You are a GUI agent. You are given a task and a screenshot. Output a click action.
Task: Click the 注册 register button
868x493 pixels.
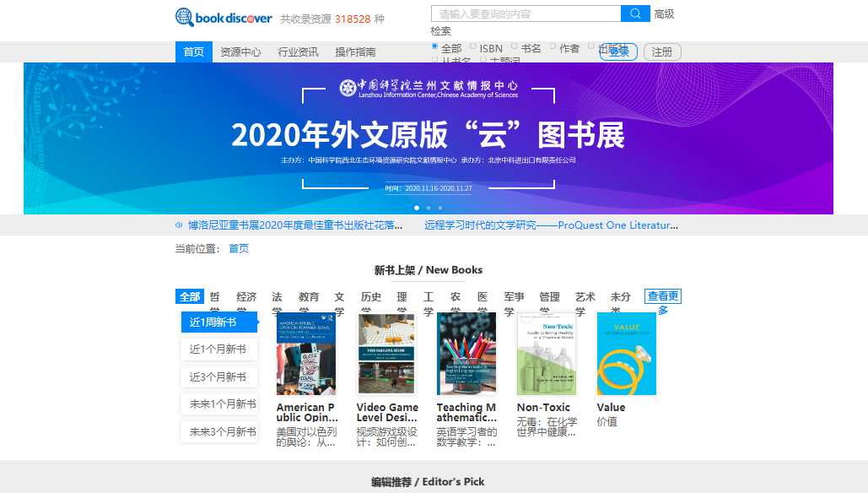point(662,52)
